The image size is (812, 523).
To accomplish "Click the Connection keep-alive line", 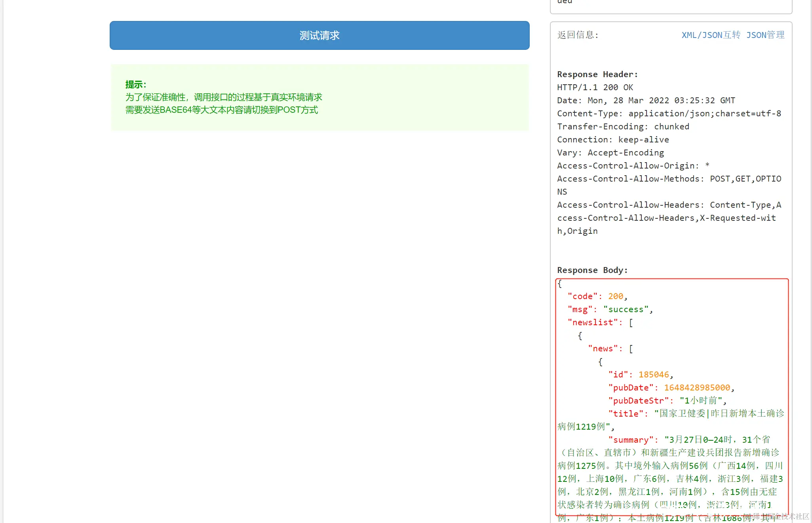I will point(612,140).
